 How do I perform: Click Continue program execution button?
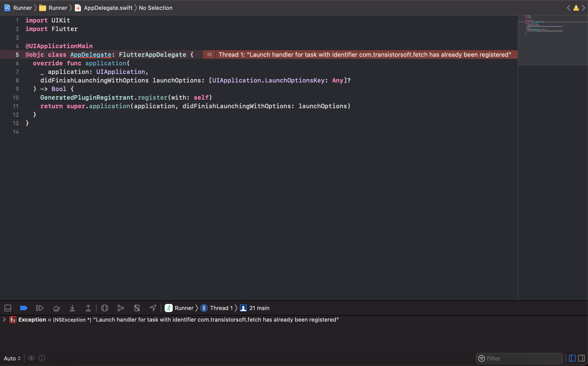40,308
